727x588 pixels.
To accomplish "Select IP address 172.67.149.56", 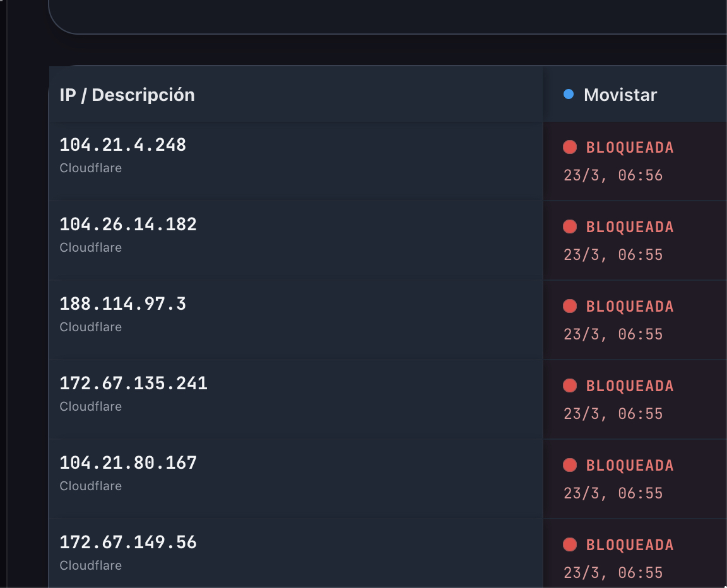I will coord(128,542).
